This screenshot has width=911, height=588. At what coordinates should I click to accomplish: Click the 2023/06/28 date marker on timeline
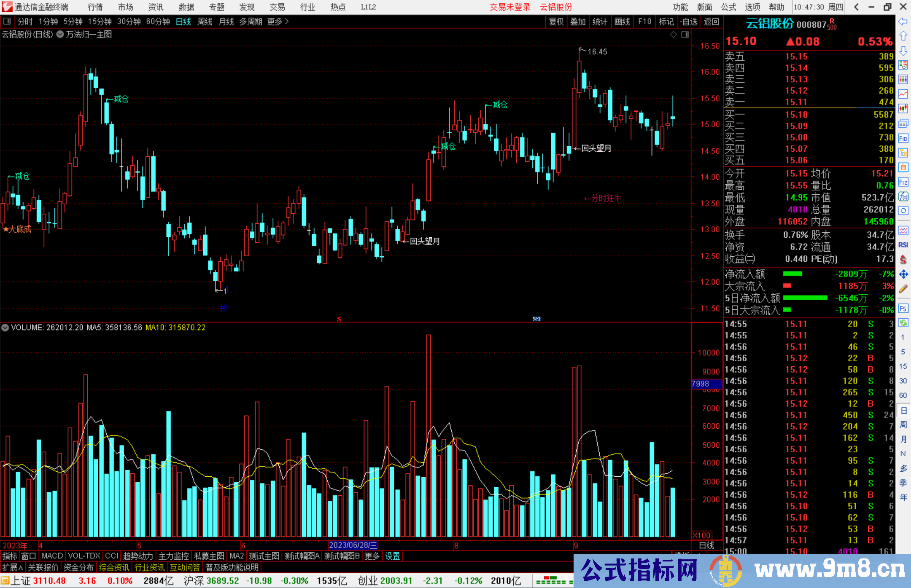[353, 545]
